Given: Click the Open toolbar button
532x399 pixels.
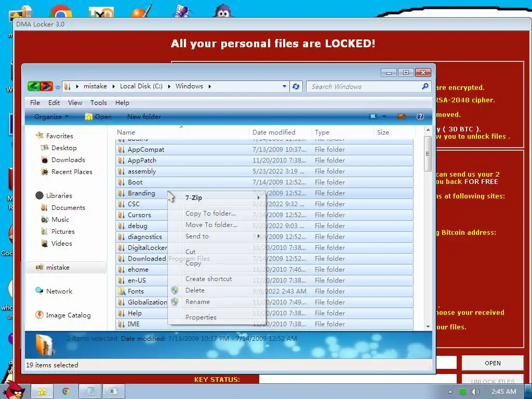Looking at the screenshot, I should (98, 117).
